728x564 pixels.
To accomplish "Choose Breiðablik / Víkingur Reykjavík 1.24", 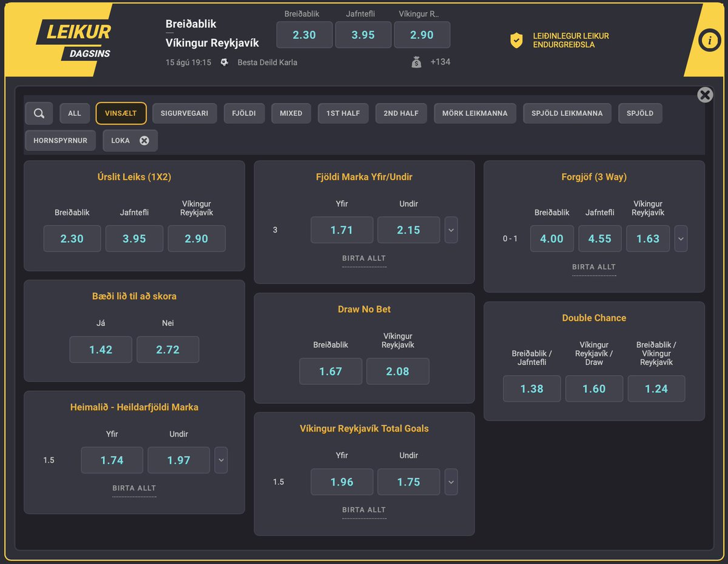I will (x=656, y=389).
